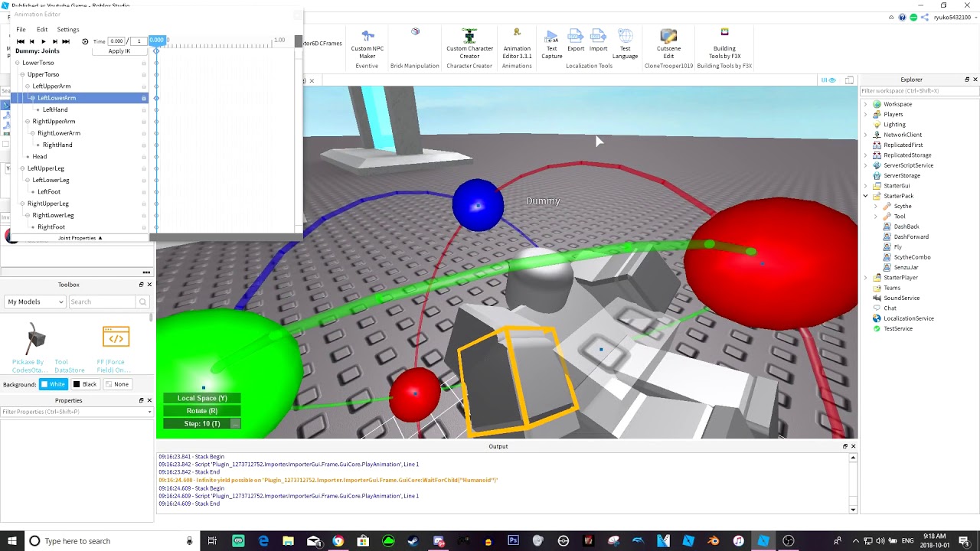Image resolution: width=980 pixels, height=551 pixels.
Task: Open Windows notification center
Action: [964, 541]
